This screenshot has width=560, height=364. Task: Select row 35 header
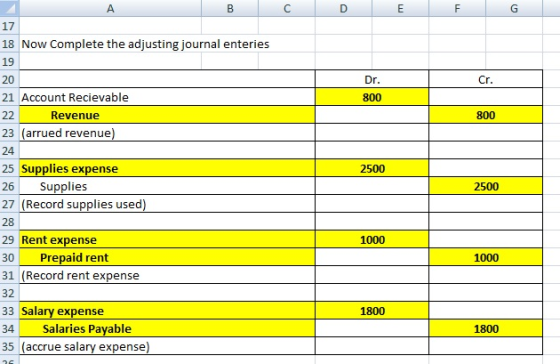[x=9, y=346]
